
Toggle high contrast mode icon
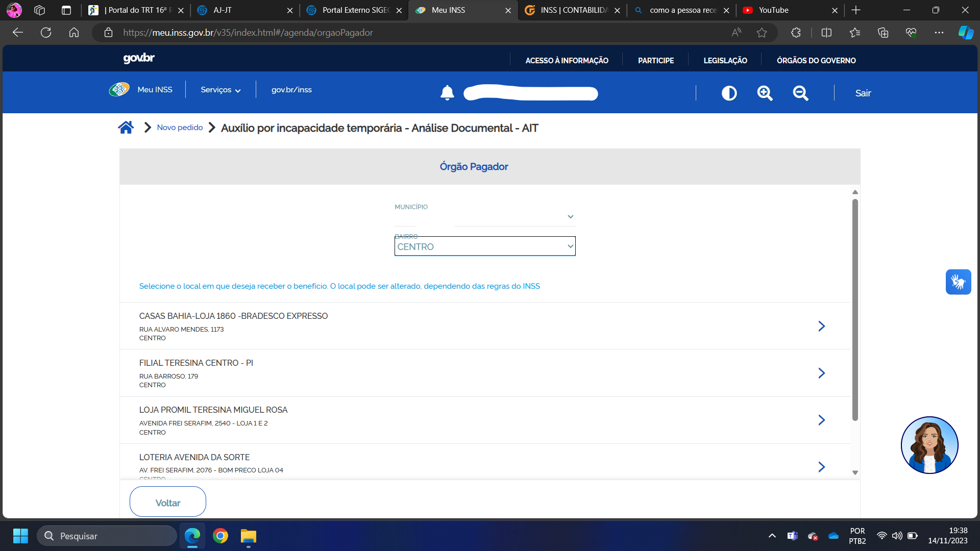tap(729, 93)
